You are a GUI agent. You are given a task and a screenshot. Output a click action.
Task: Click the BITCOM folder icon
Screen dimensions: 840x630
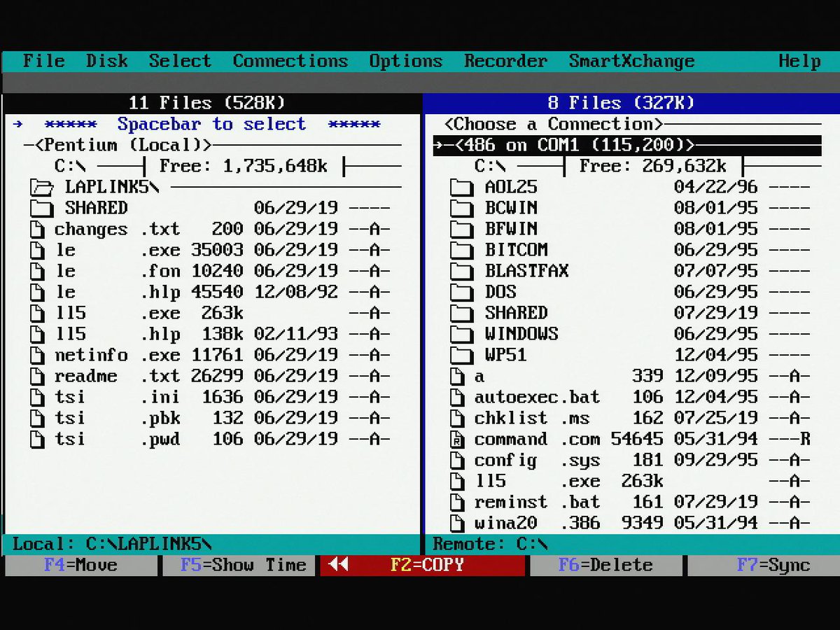point(462,250)
